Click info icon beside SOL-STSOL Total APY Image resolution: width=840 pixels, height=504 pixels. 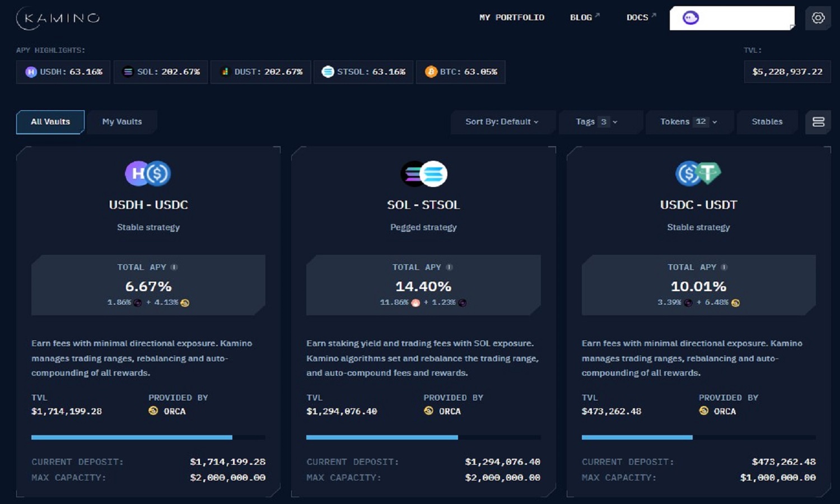click(449, 267)
